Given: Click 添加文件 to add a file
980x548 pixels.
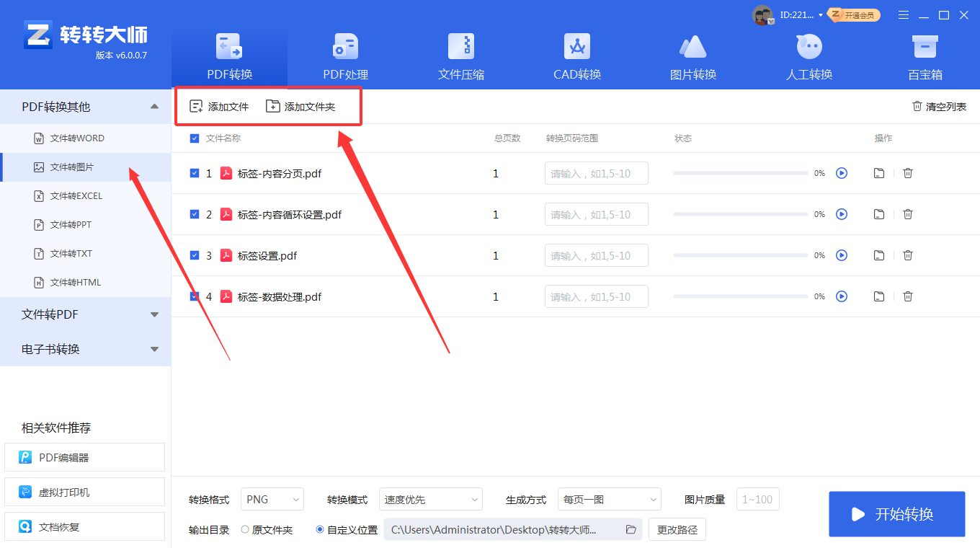Looking at the screenshot, I should click(x=219, y=107).
